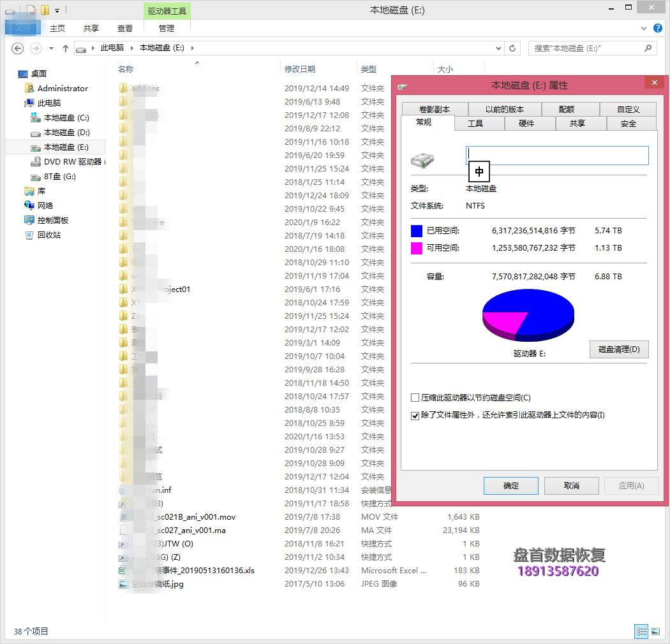Open the ribbon help question-mark icon
This screenshot has height=644, width=670.
click(x=657, y=29)
